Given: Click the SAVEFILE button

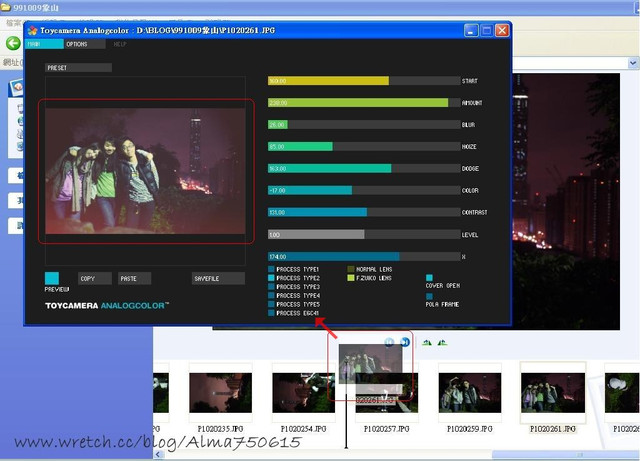Looking at the screenshot, I should pos(218,278).
